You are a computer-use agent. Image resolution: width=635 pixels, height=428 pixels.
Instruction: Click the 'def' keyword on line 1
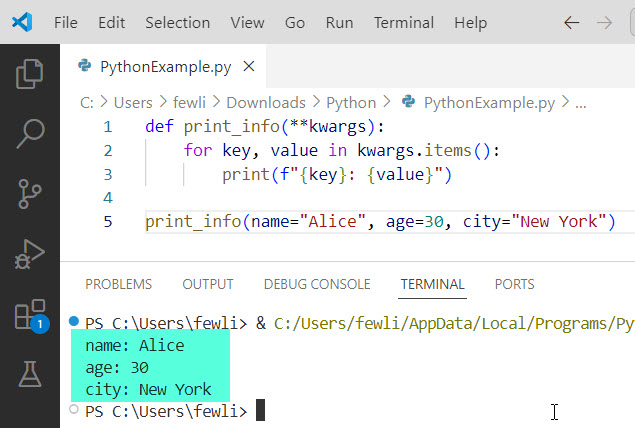(x=159, y=126)
